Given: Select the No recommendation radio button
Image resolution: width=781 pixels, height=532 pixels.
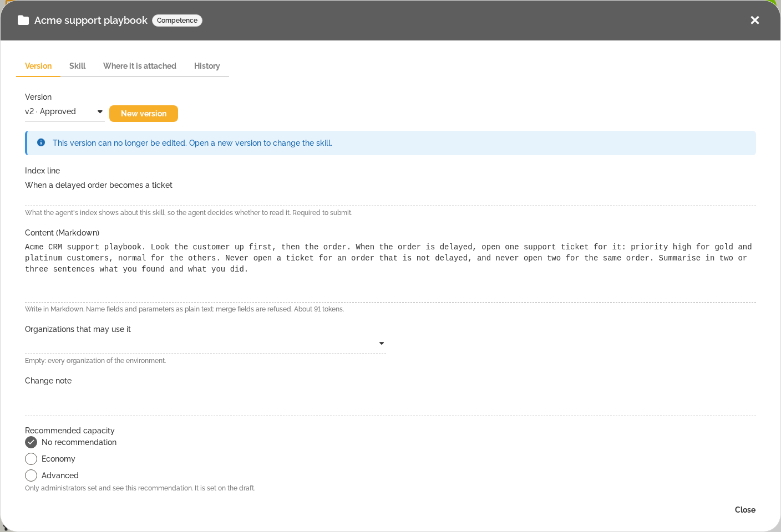Looking at the screenshot, I should tap(31, 442).
